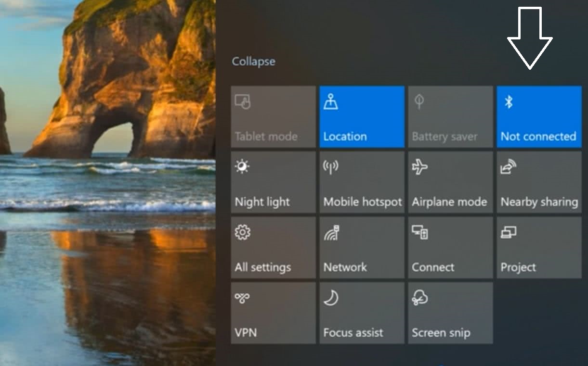Click the sun icon on Night light
Screen dimensions: 588x366
coord(242,167)
